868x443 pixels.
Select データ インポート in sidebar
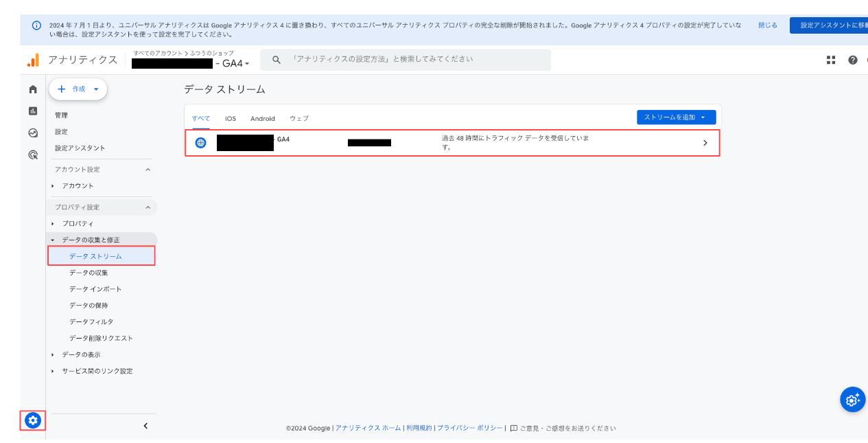[x=95, y=289]
